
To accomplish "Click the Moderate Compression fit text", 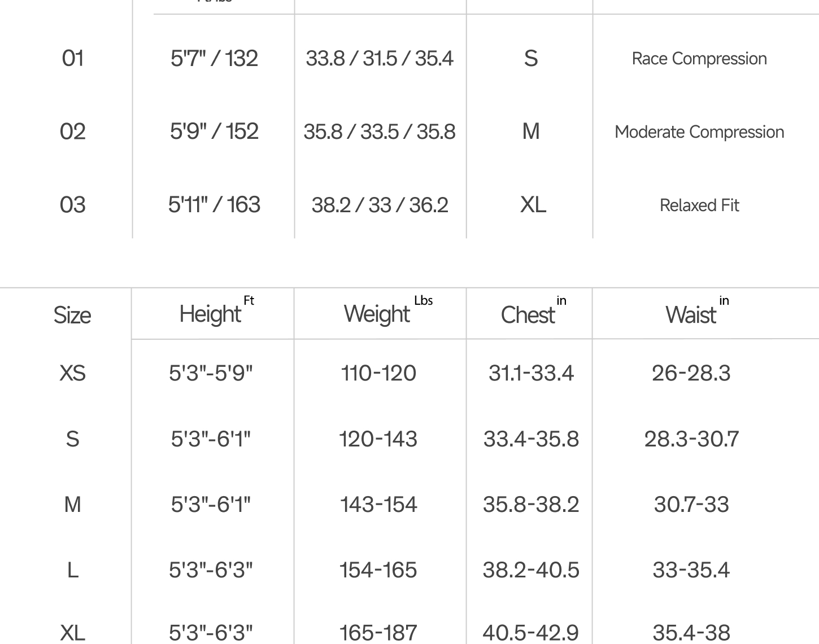I will click(x=699, y=132).
